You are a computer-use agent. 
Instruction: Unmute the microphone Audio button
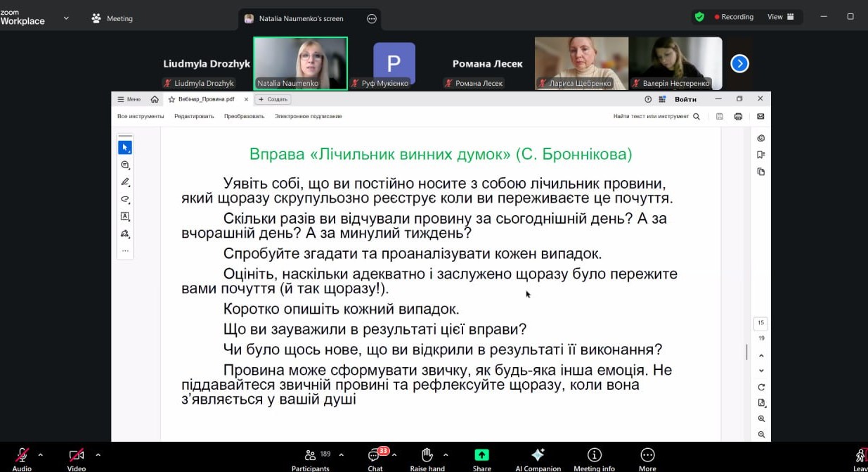(x=22, y=455)
